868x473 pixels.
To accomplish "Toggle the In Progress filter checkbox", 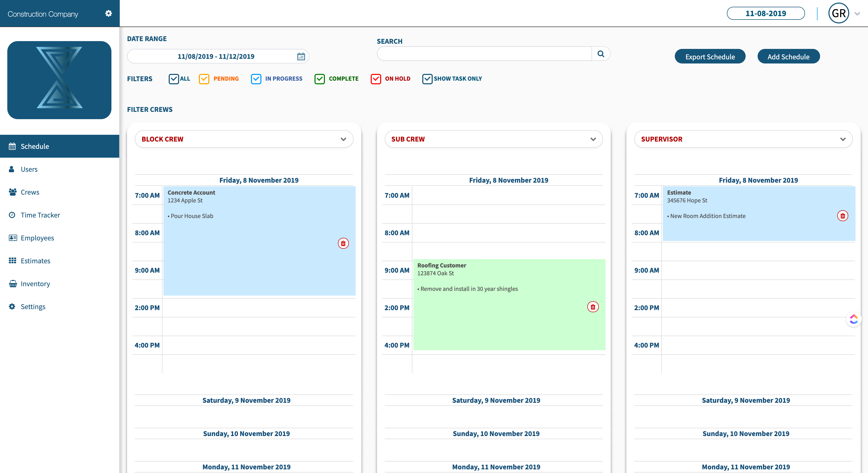I will (256, 79).
